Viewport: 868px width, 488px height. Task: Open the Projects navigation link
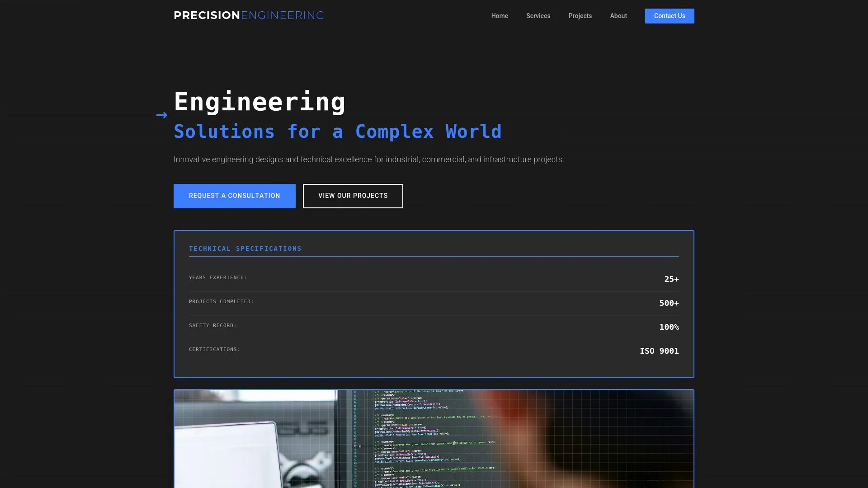click(580, 16)
